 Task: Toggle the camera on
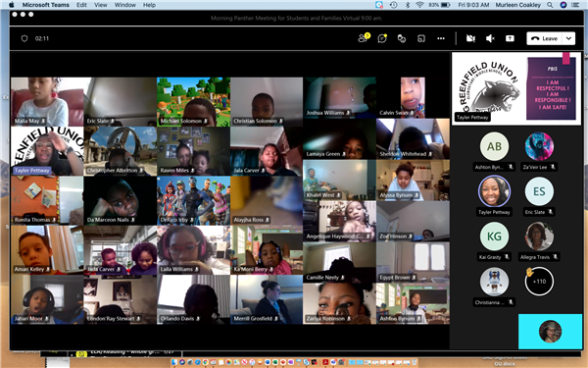click(x=470, y=38)
